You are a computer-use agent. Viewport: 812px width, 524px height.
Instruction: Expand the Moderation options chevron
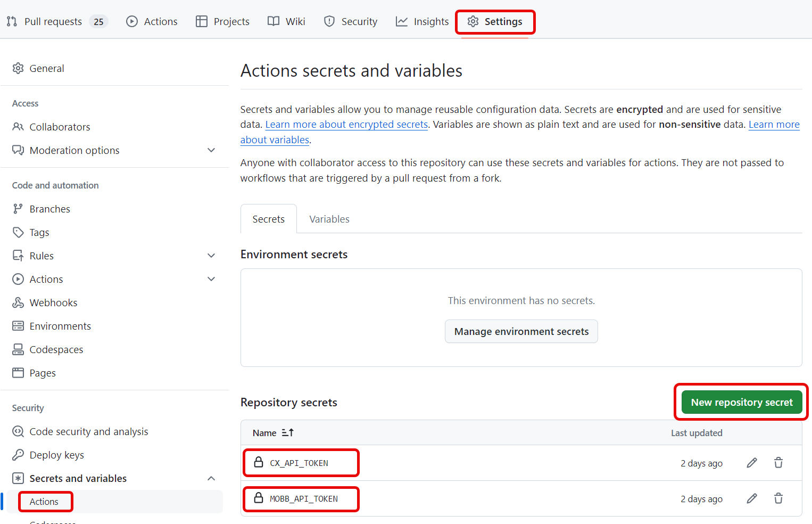(211, 150)
